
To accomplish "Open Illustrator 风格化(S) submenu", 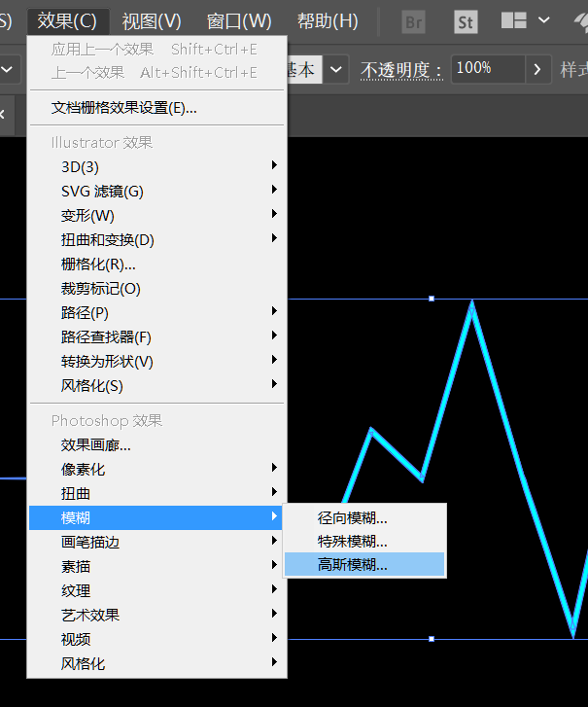I will [156, 386].
